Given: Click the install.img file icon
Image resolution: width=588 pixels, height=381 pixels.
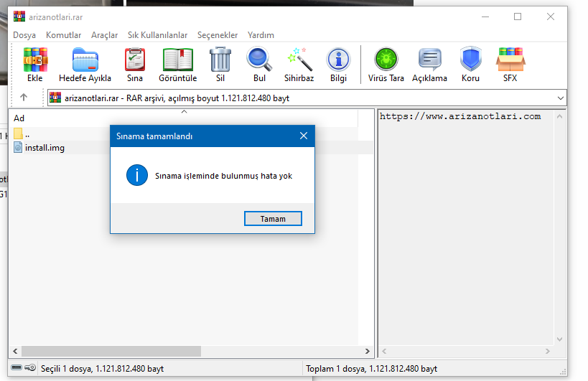Looking at the screenshot, I should point(18,147).
